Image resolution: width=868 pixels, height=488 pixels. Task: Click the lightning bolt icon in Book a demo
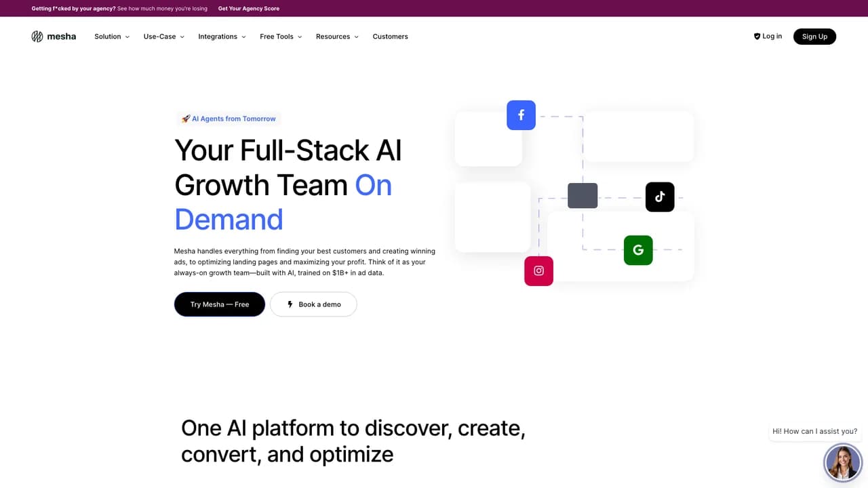[x=290, y=304]
